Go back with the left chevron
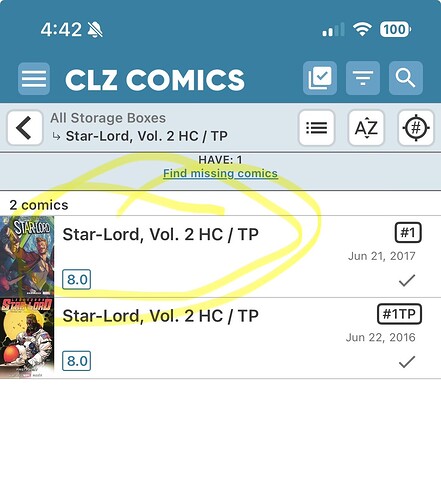Viewport: 441px width, 500px height. (x=25, y=128)
